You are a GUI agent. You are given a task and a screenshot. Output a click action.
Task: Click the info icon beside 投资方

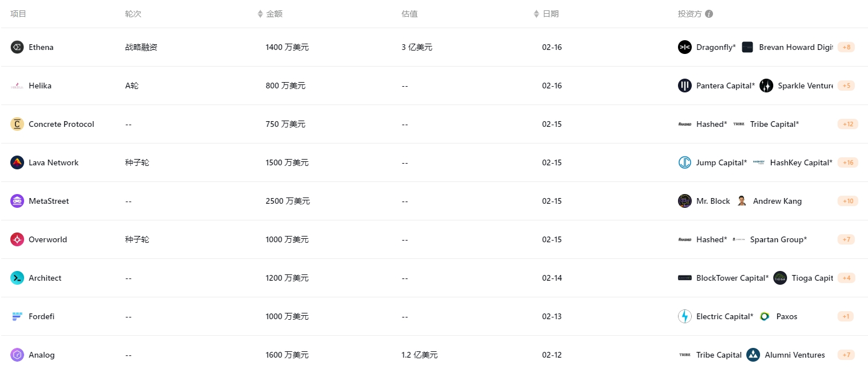pos(709,14)
